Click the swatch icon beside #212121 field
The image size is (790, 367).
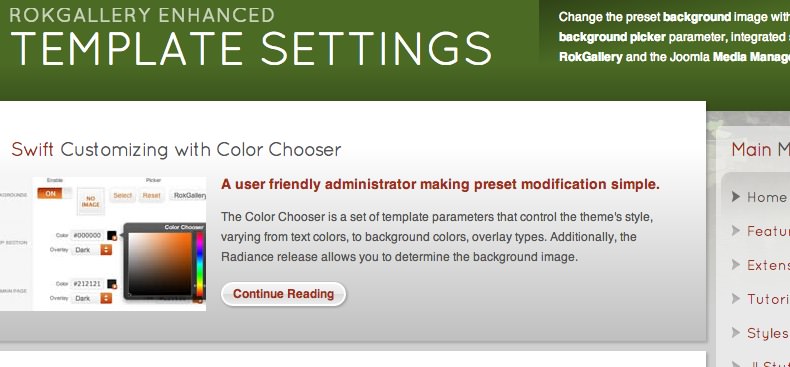click(x=112, y=284)
